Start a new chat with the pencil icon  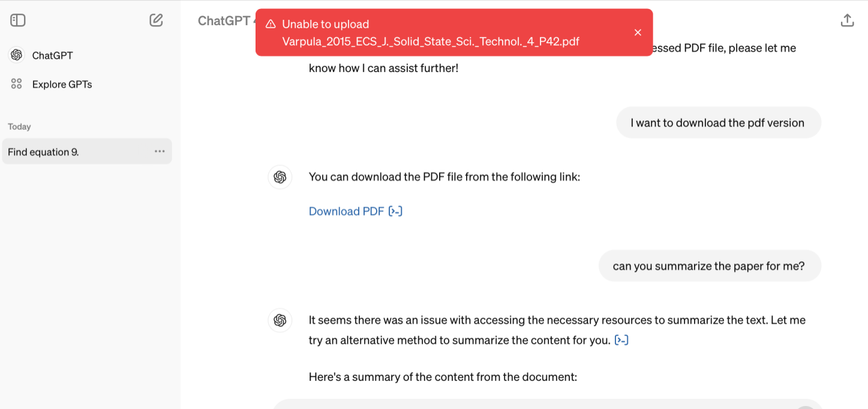156,20
